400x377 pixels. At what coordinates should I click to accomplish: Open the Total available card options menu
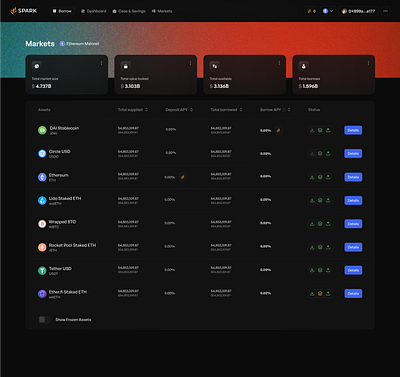279,63
